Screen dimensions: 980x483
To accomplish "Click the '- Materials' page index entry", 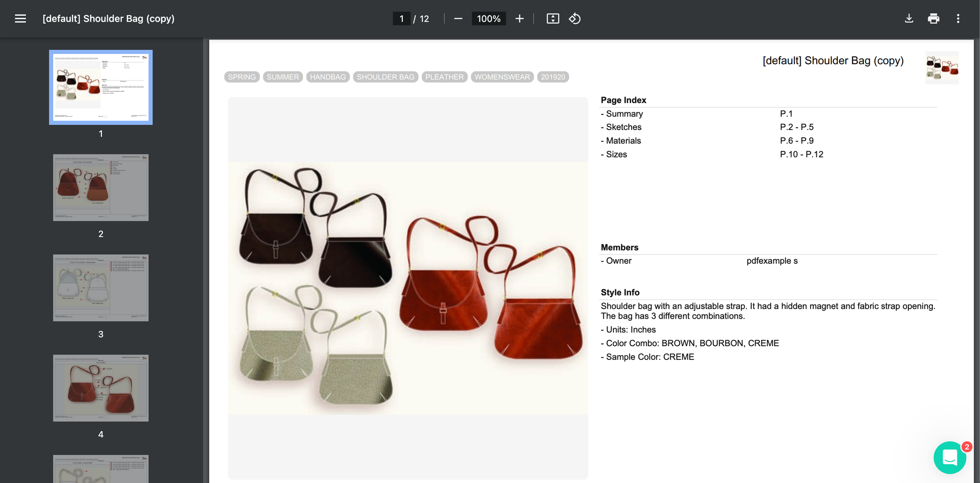I will pos(621,141).
